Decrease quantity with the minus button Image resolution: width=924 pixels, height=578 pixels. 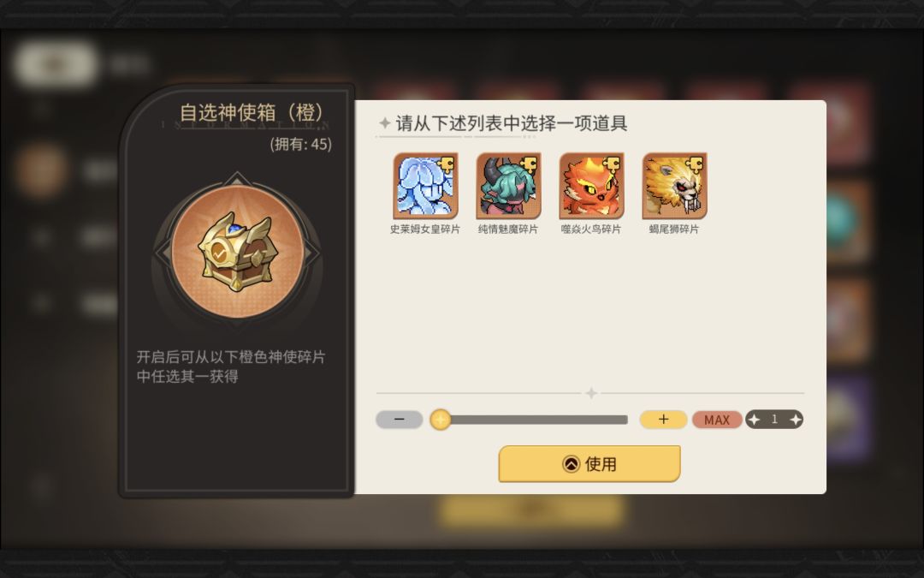tap(400, 420)
